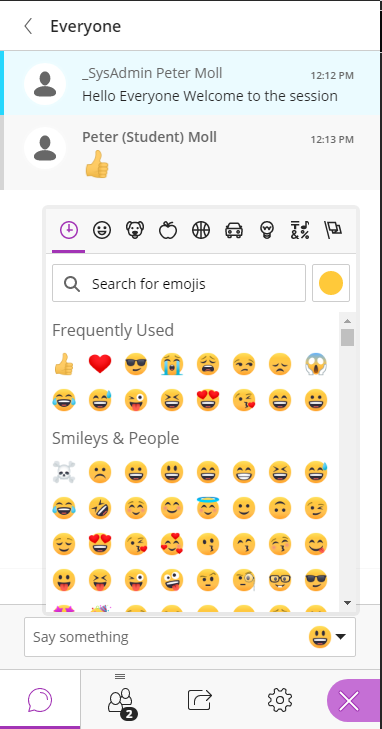
Task: Open the Flags emoji category
Action: click(x=333, y=230)
